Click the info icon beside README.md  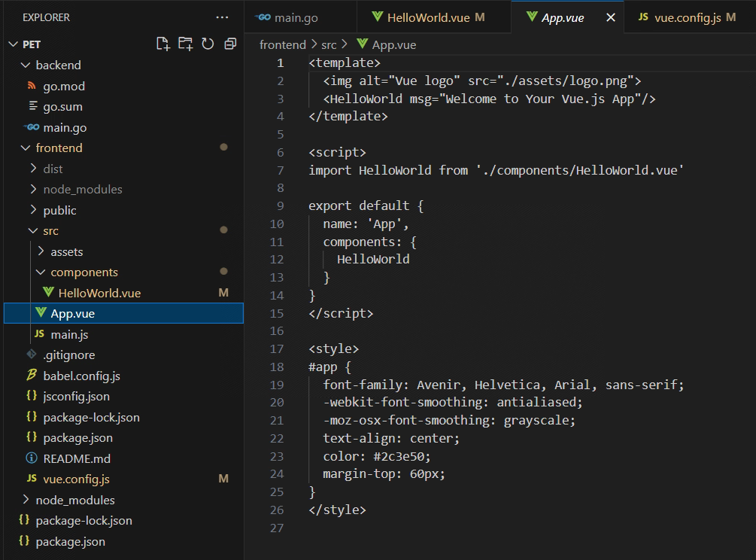32,458
